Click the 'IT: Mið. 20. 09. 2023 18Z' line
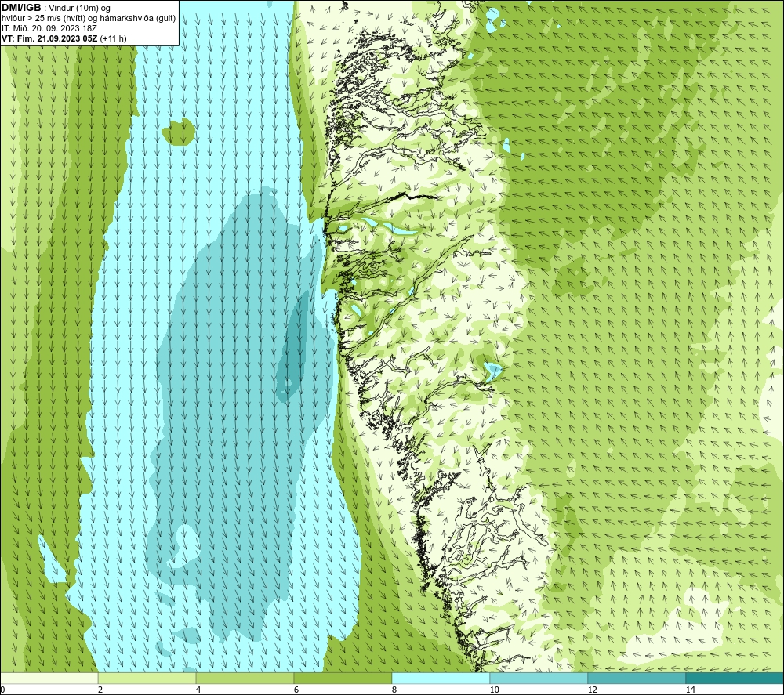The image size is (784, 695). tap(49, 28)
